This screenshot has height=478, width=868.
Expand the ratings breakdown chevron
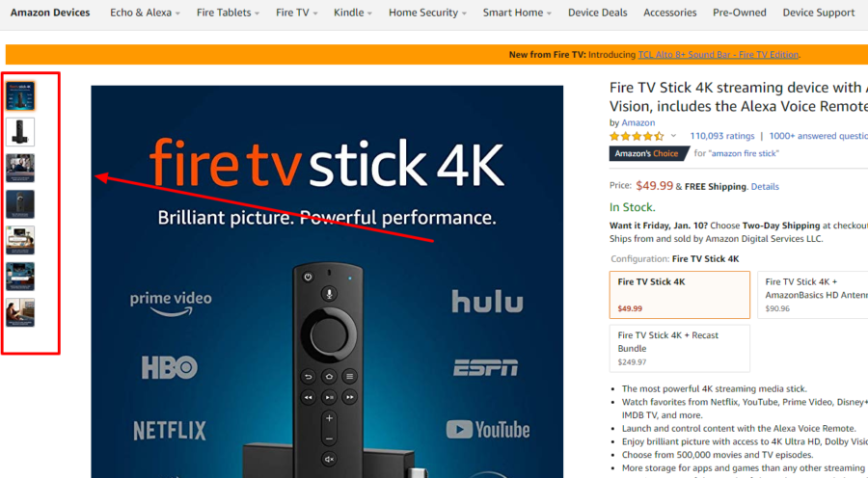click(x=674, y=136)
